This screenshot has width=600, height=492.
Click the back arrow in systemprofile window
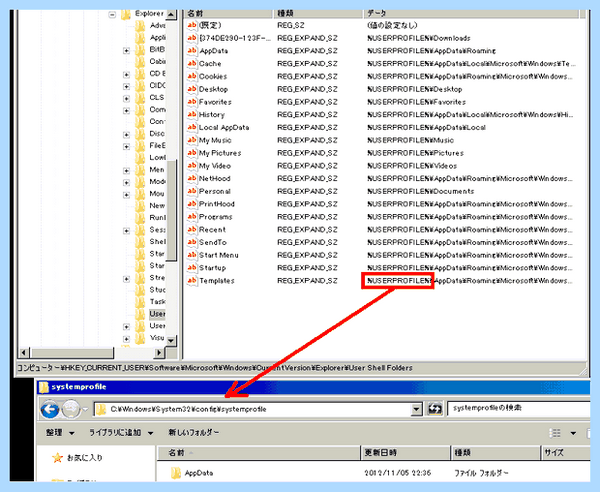(x=50, y=409)
